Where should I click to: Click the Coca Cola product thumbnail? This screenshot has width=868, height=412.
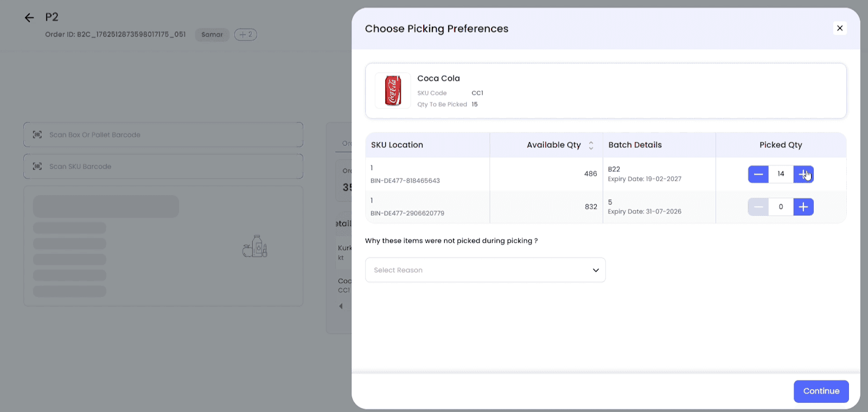[x=393, y=91]
